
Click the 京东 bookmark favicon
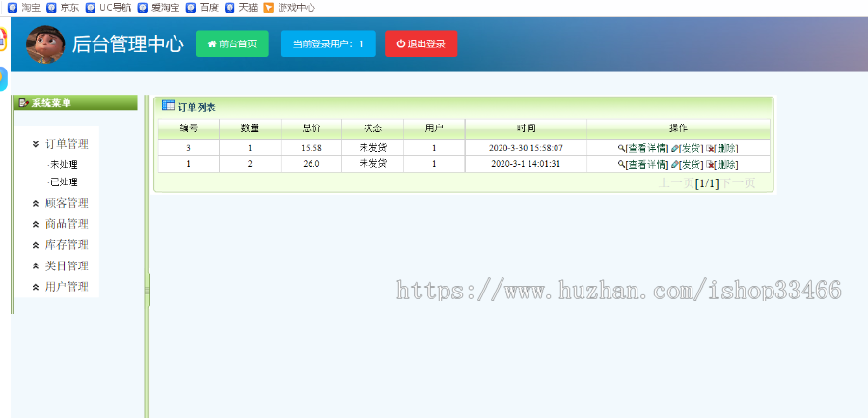point(51,8)
